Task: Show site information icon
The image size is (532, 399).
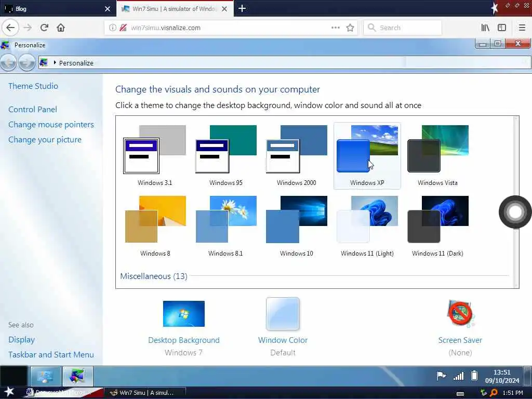Action: pyautogui.click(x=112, y=28)
